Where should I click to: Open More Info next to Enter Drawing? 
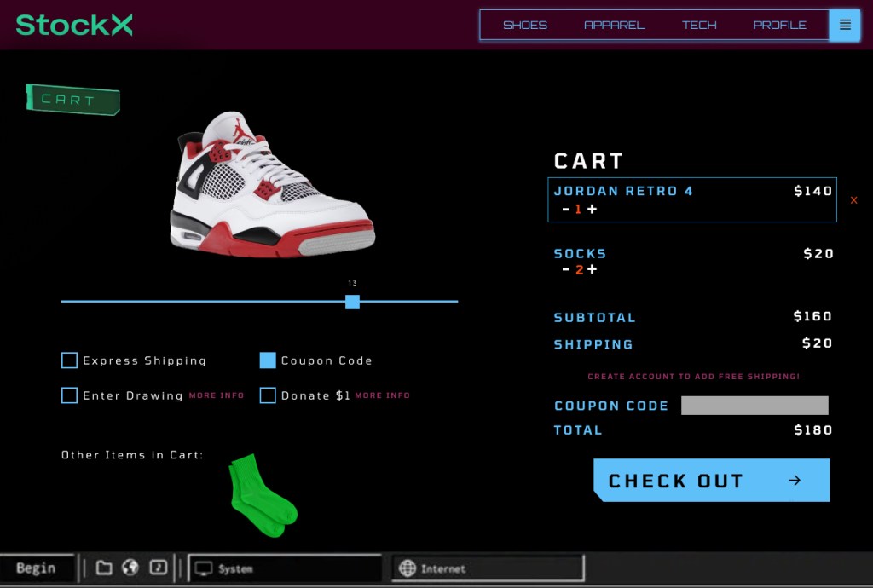pos(217,395)
